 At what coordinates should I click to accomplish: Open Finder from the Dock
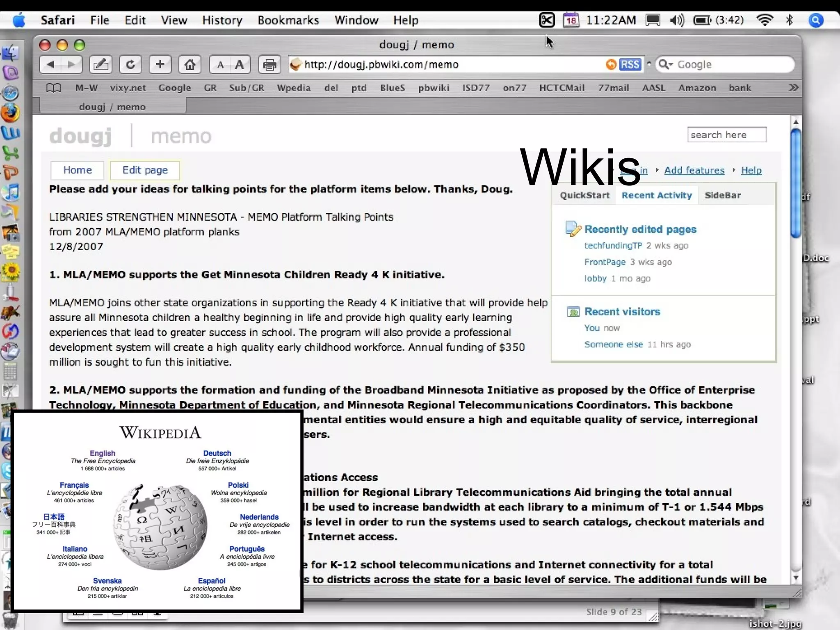pos(11,52)
